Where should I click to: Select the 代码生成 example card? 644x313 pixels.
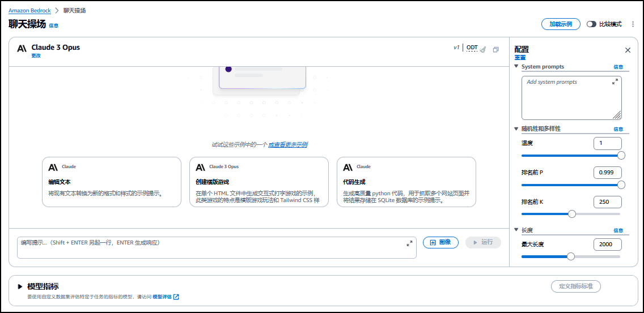coord(406,182)
